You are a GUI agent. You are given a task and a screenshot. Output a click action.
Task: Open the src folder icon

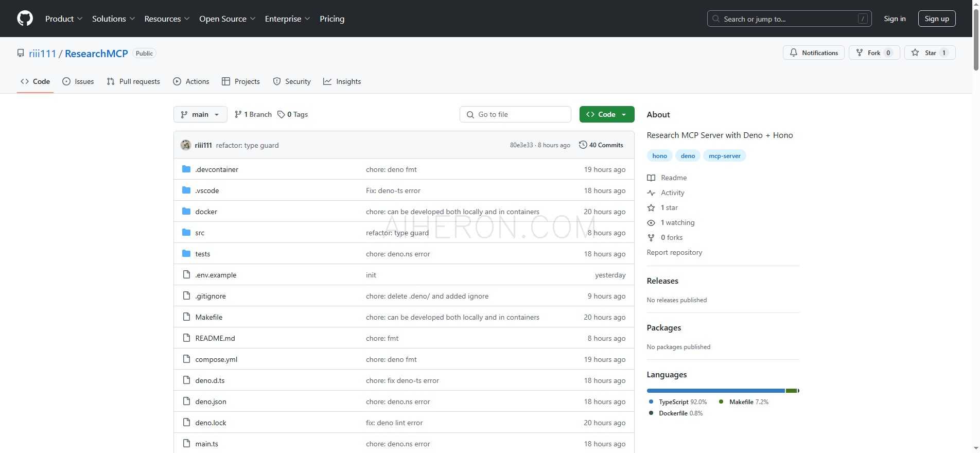click(x=186, y=233)
